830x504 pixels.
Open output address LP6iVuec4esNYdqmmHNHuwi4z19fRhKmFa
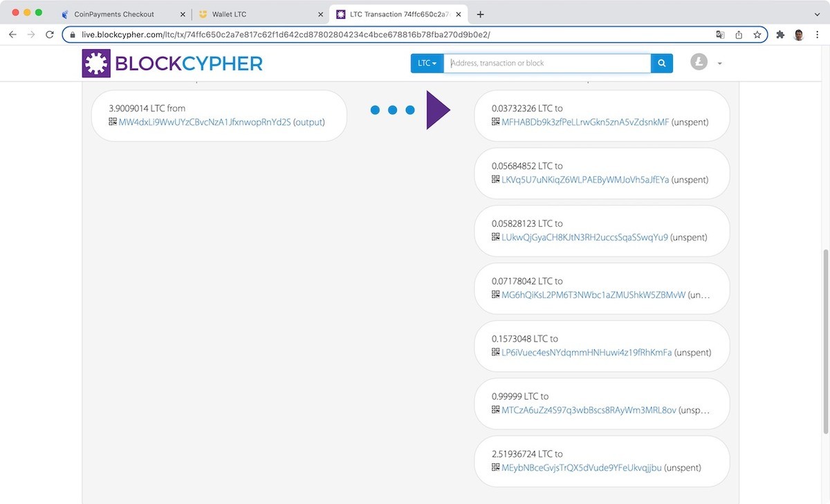587,353
